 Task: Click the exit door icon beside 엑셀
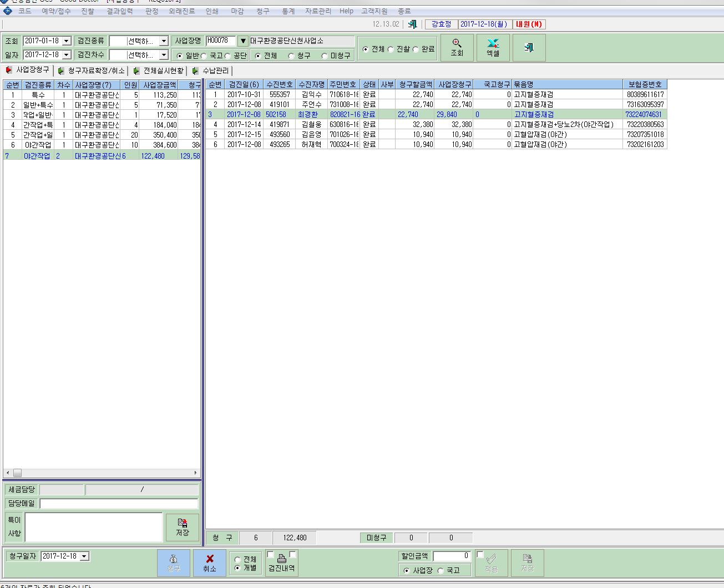(x=529, y=48)
